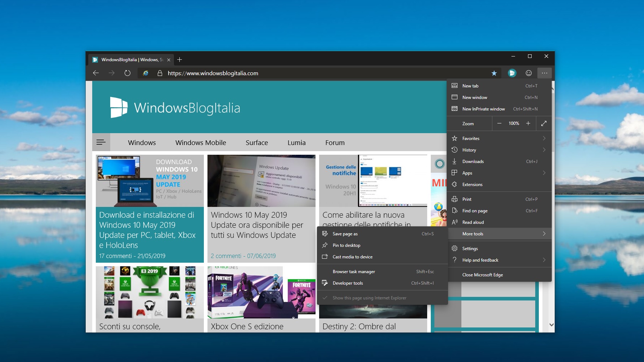
Task: Expand the Favorites submenu chevron
Action: [x=544, y=138]
